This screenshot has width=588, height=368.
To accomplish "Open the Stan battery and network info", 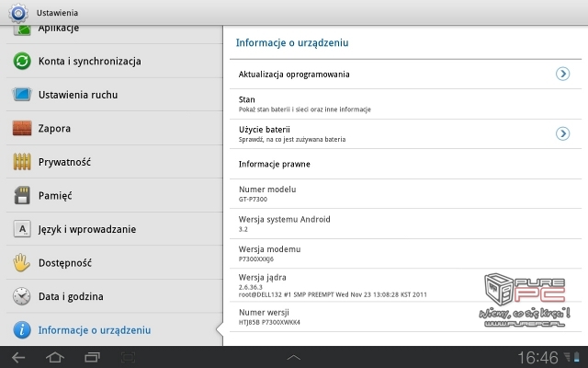I will (405, 104).
